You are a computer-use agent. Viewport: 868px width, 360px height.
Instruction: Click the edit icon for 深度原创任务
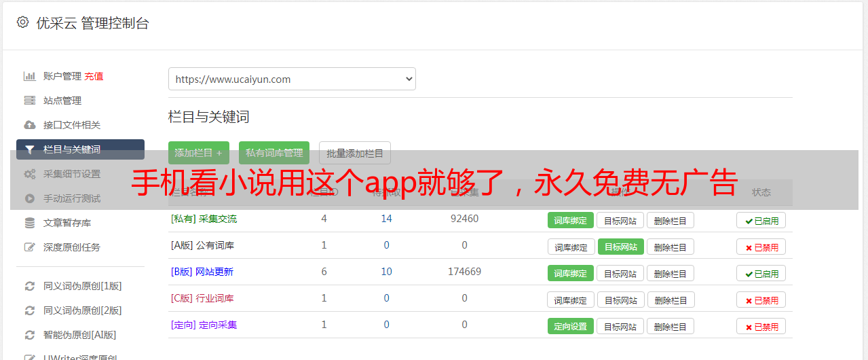click(x=30, y=247)
